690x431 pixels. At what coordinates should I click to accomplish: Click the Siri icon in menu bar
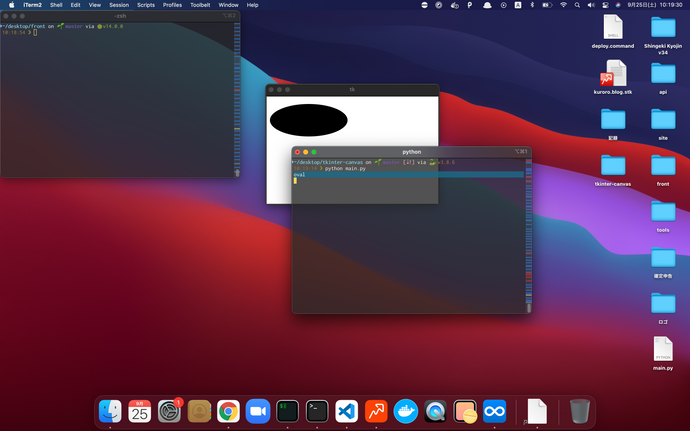(x=618, y=5)
